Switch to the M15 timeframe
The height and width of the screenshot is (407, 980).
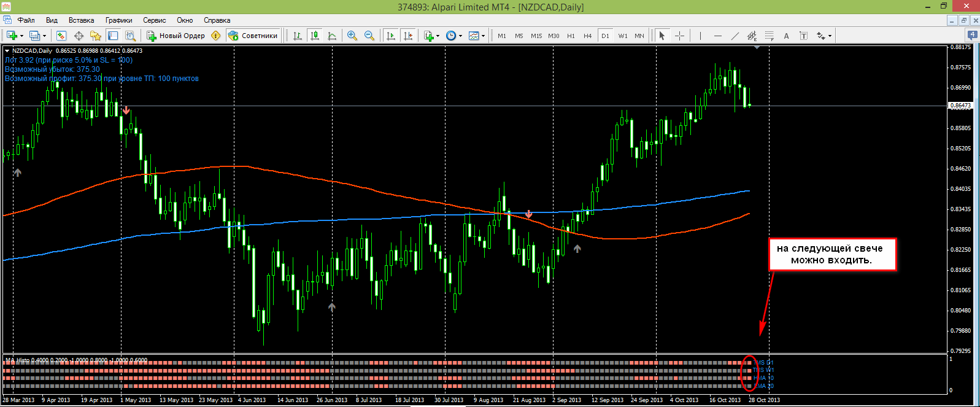click(x=536, y=36)
